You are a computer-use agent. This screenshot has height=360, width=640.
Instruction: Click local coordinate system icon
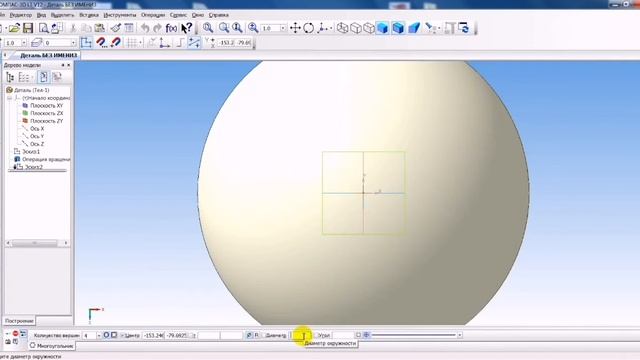pyautogui.click(x=164, y=42)
